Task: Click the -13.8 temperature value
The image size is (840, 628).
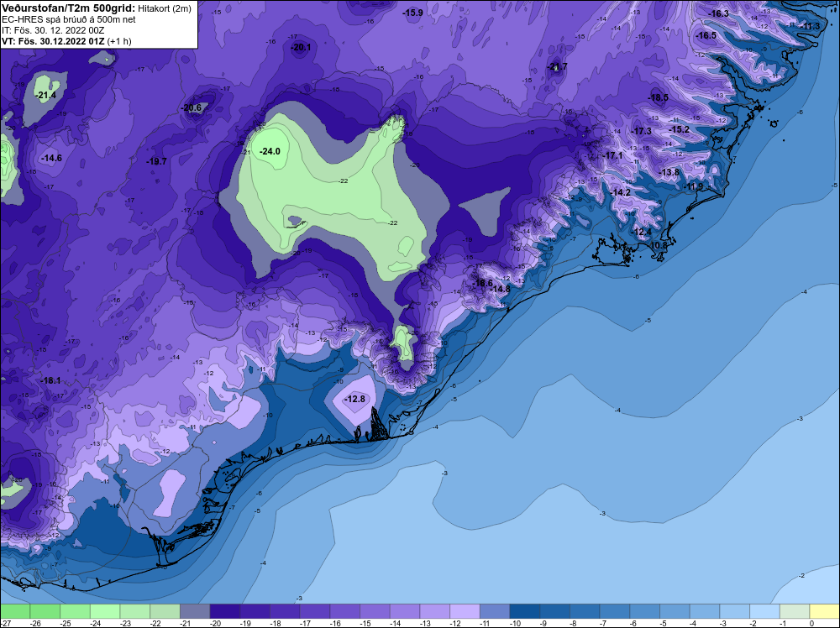Action: click(669, 172)
